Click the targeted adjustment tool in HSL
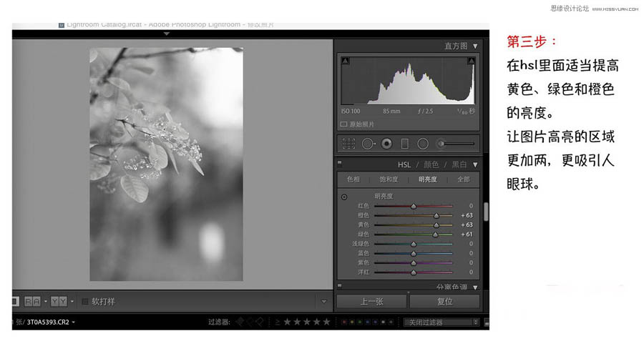 pos(344,197)
